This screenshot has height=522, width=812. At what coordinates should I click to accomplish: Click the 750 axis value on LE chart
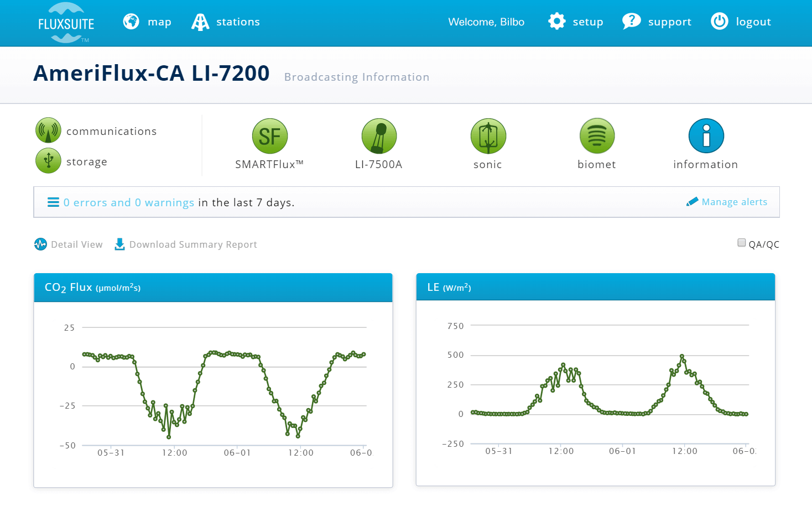click(456, 326)
